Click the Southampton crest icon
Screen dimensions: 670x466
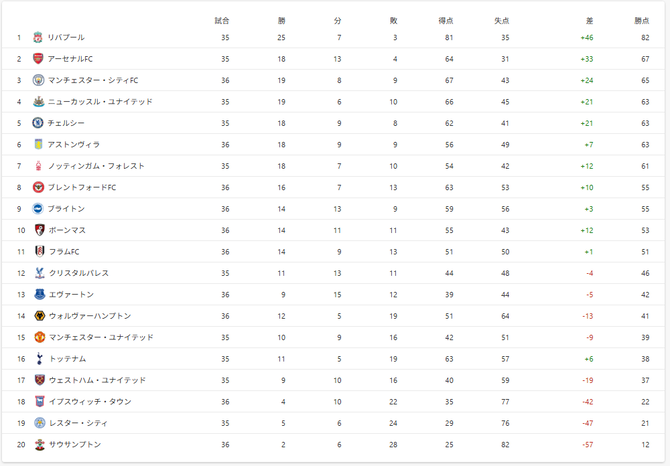click(x=38, y=444)
